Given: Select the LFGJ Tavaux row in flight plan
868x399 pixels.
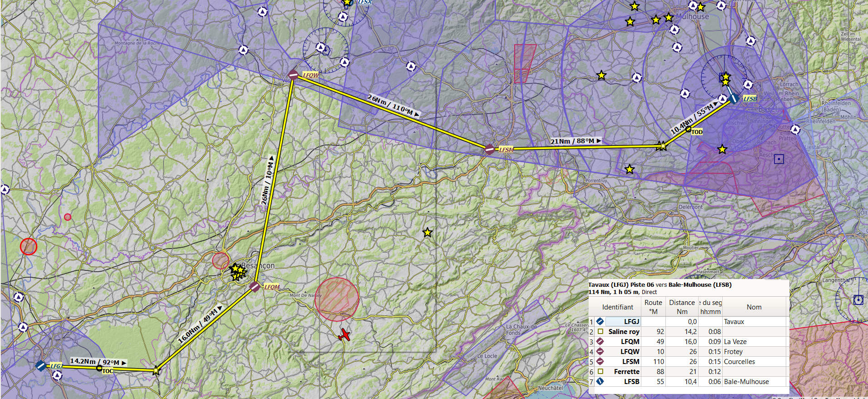Looking at the screenshot, I should coord(631,322).
